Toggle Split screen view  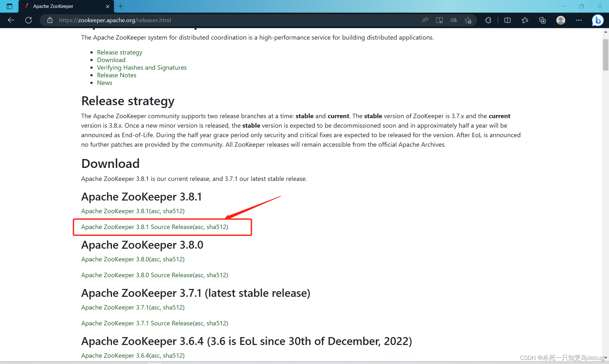(x=507, y=20)
